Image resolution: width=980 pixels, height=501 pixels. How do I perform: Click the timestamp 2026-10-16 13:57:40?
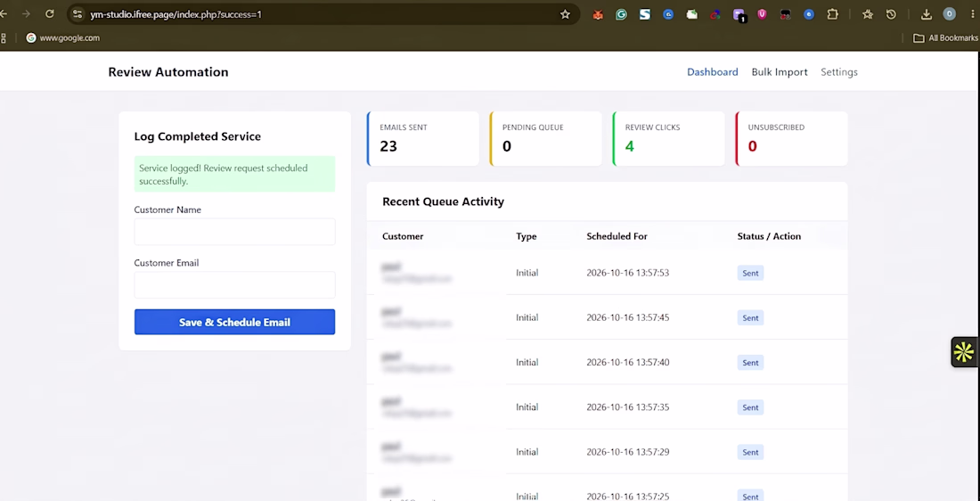(627, 363)
